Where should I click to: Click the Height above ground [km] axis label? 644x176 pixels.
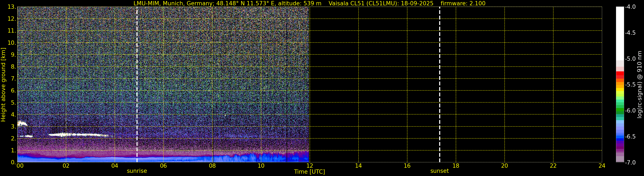[3, 85]
